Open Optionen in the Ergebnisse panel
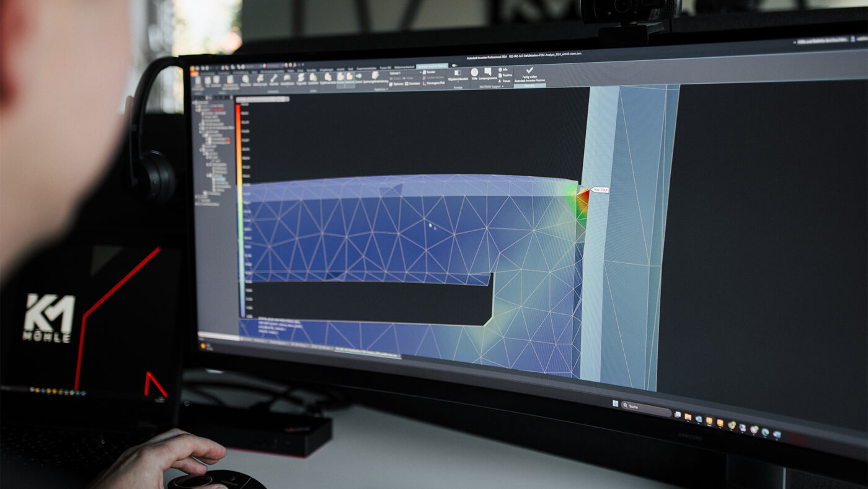Image resolution: width=868 pixels, height=489 pixels. point(397,84)
